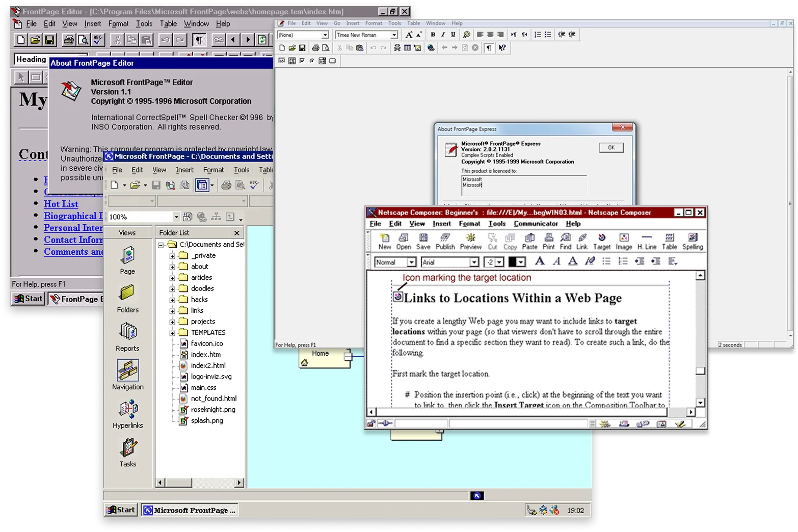Open the (None) style dropdown in FrontPage Express

coord(325,35)
